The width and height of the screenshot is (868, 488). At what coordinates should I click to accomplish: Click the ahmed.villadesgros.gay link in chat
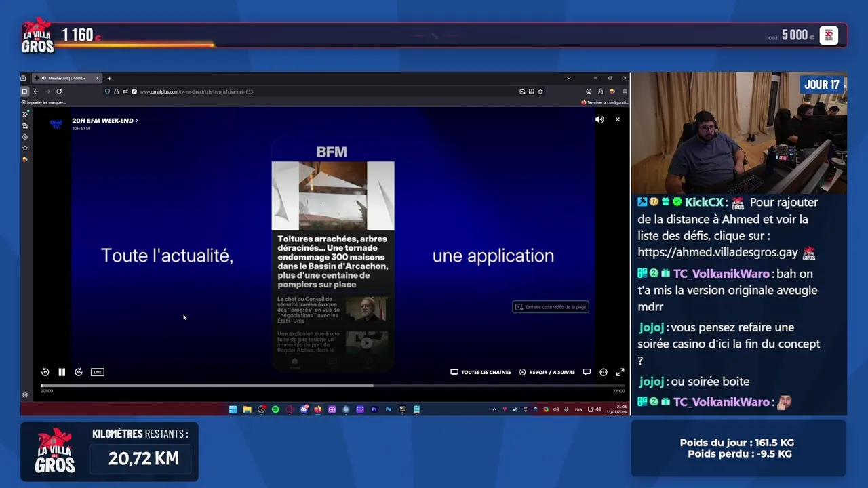(x=717, y=252)
